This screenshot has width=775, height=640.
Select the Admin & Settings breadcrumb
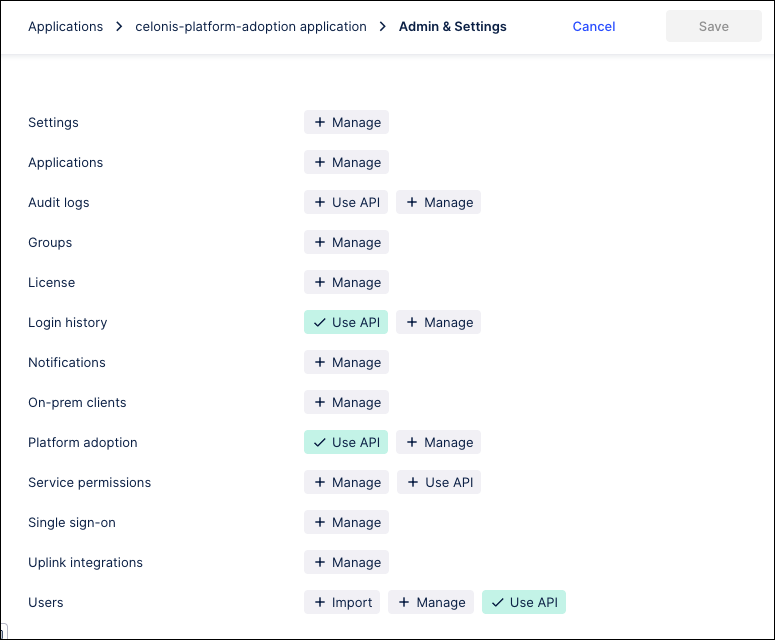[x=452, y=27]
